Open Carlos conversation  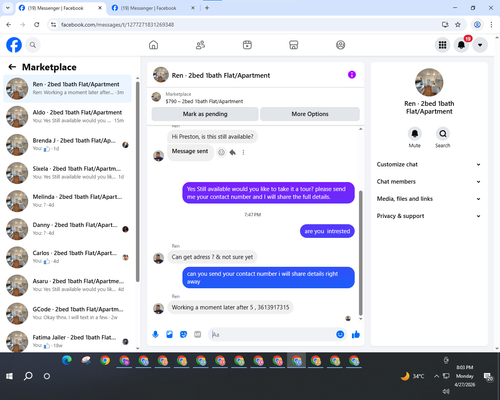point(67,257)
